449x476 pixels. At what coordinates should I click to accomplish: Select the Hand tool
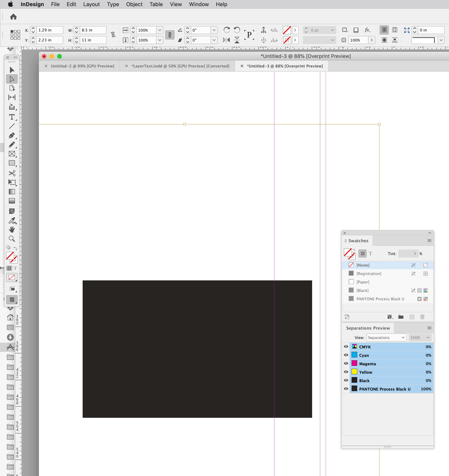click(12, 230)
